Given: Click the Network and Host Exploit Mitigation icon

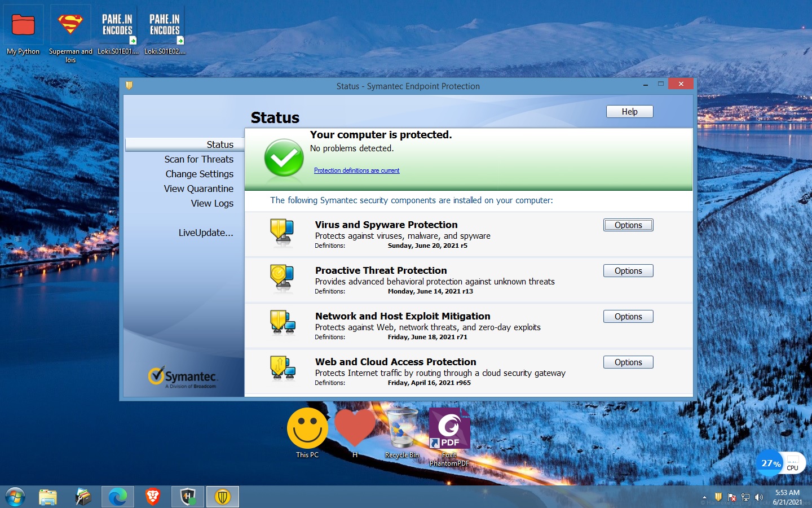Looking at the screenshot, I should (283, 323).
